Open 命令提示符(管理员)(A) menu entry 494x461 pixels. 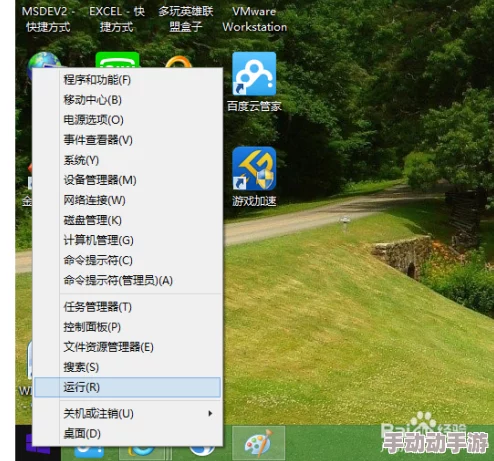[x=127, y=281]
